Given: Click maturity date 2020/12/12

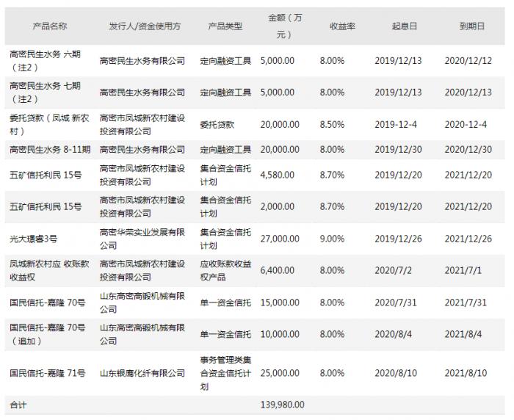Looking at the screenshot, I should tap(468, 61).
